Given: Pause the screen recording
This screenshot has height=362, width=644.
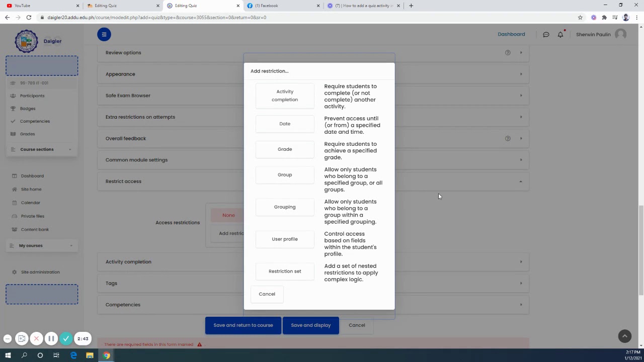Looking at the screenshot, I should [x=51, y=339].
